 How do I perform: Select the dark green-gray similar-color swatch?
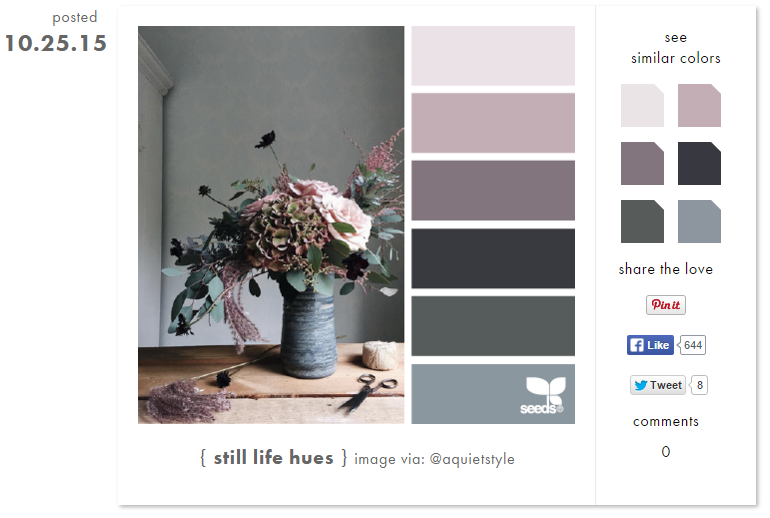[x=642, y=221]
